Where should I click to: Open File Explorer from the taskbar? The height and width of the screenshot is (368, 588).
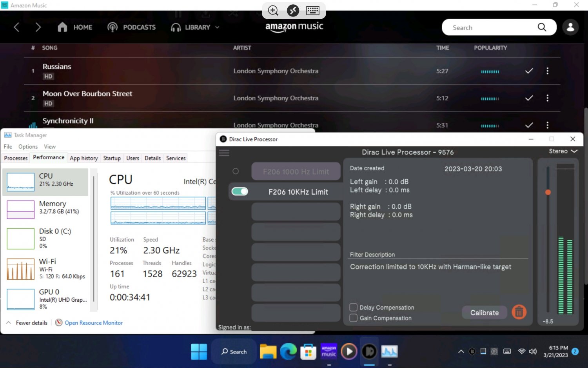268,352
